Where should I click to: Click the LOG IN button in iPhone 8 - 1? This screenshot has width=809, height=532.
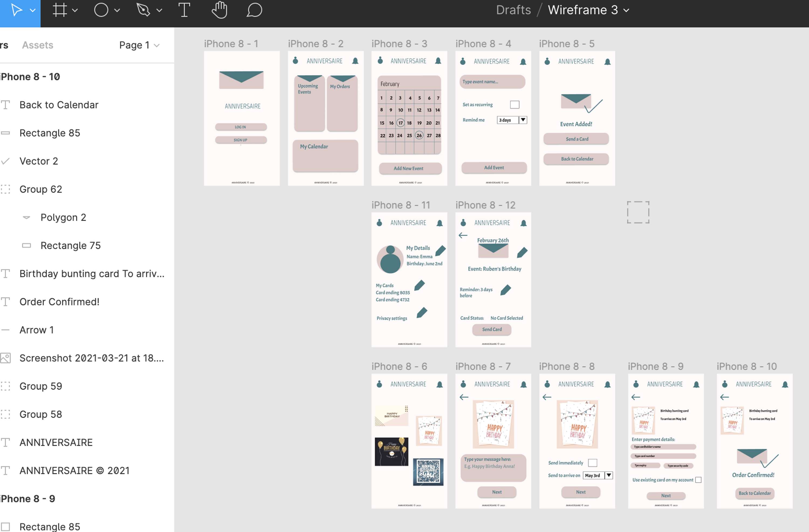tap(241, 127)
